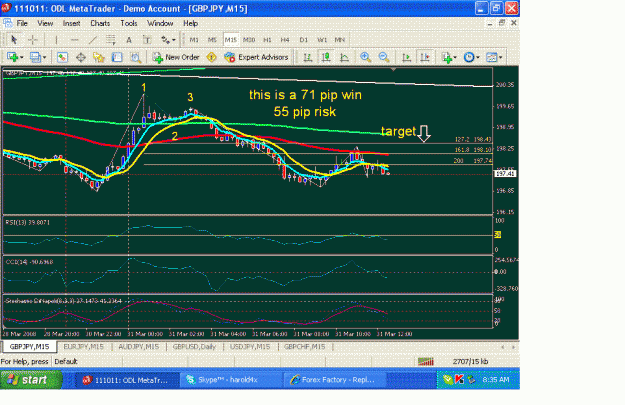
Task: Click connection status bars in status bar
Action: [x=426, y=362]
